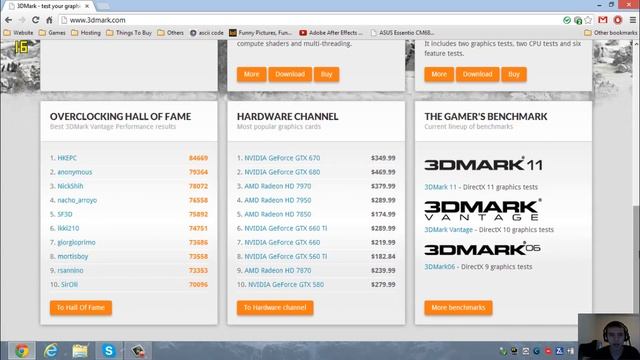Viewport: 640px width, 360px height.
Task: Close the 3DMark browser tab
Action: pyautogui.click(x=87, y=6)
